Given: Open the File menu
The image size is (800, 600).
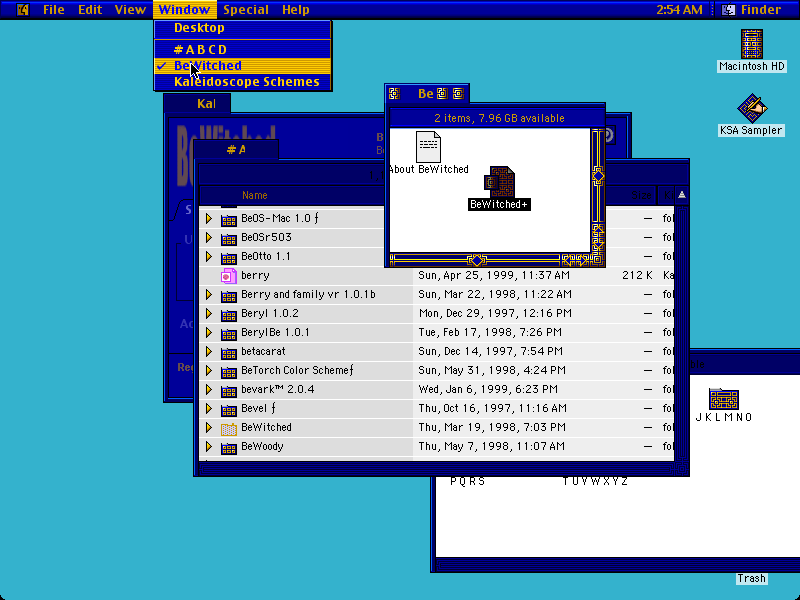Looking at the screenshot, I should coord(54,10).
